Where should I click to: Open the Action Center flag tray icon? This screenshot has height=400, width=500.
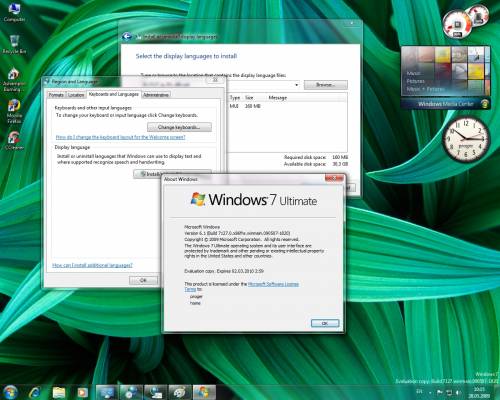tap(440, 392)
